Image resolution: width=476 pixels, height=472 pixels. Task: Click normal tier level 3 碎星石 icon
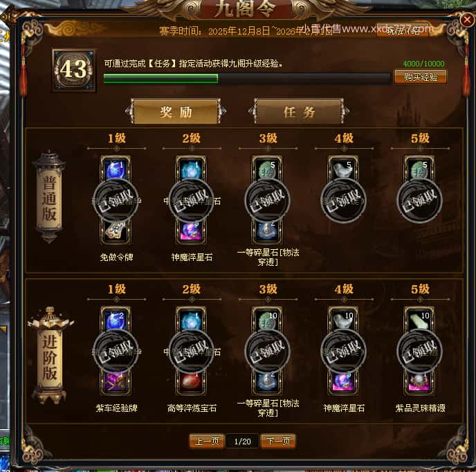[x=267, y=232]
